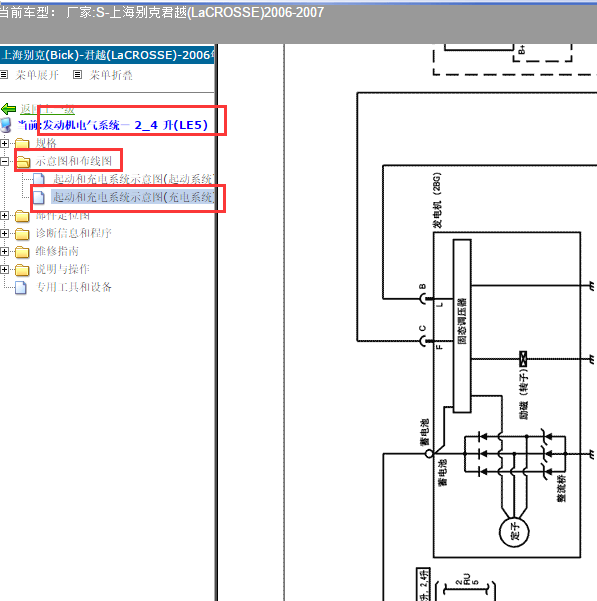The image size is (597, 601).
Task: Open the 维修指南 tree item
Action: [x=57, y=251]
